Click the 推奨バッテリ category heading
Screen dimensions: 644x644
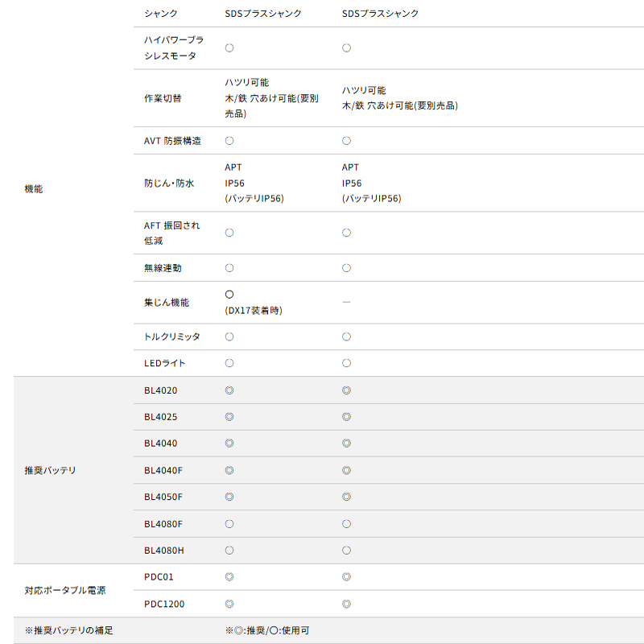coord(50,470)
